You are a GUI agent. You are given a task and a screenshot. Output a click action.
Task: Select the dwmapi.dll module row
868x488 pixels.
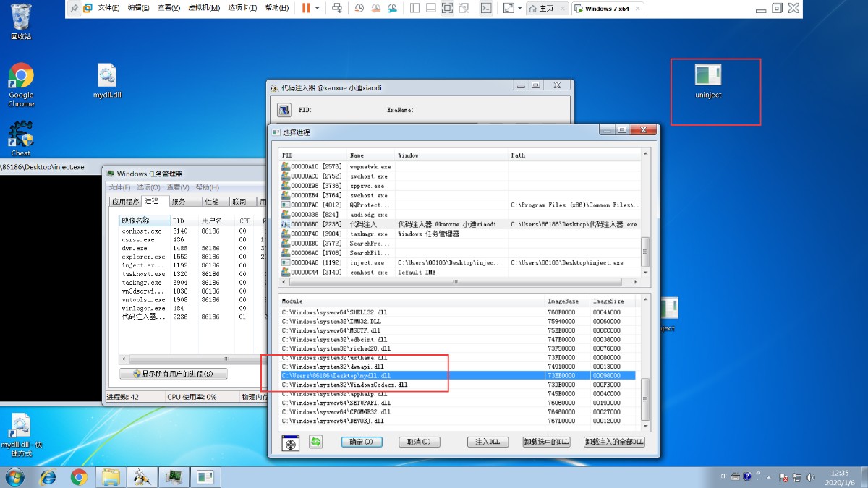pos(458,367)
